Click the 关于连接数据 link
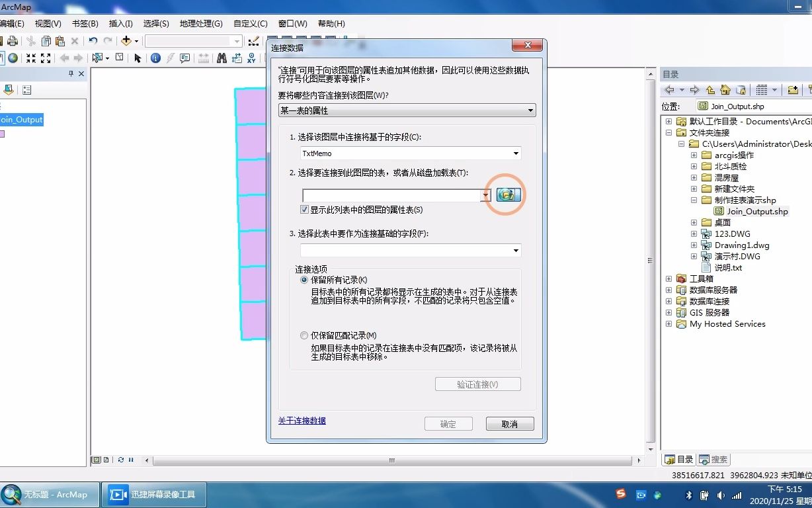Image resolution: width=812 pixels, height=508 pixels. 302,420
